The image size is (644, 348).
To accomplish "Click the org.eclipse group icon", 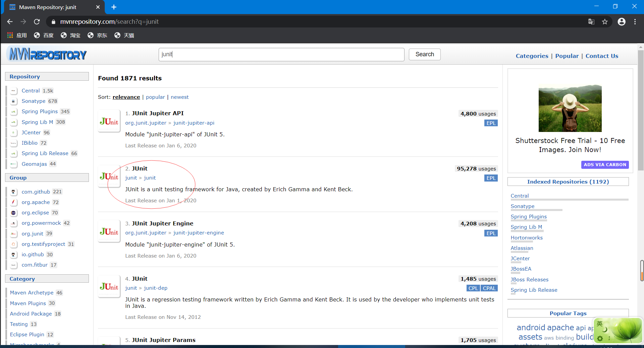I will tap(13, 213).
